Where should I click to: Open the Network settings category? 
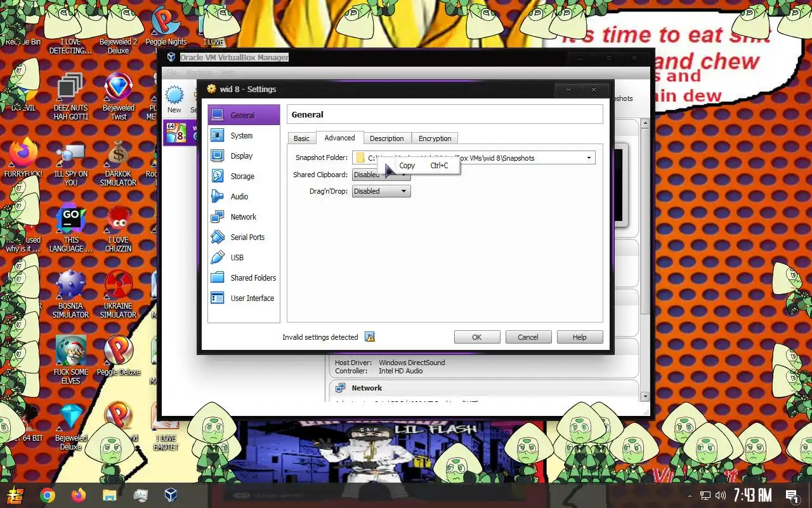pyautogui.click(x=244, y=217)
